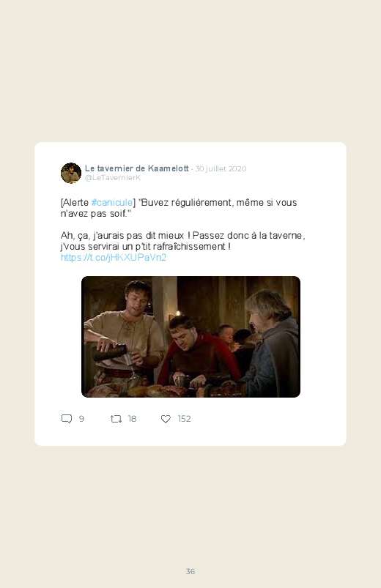Click the reply speech bubble icon

point(67,419)
